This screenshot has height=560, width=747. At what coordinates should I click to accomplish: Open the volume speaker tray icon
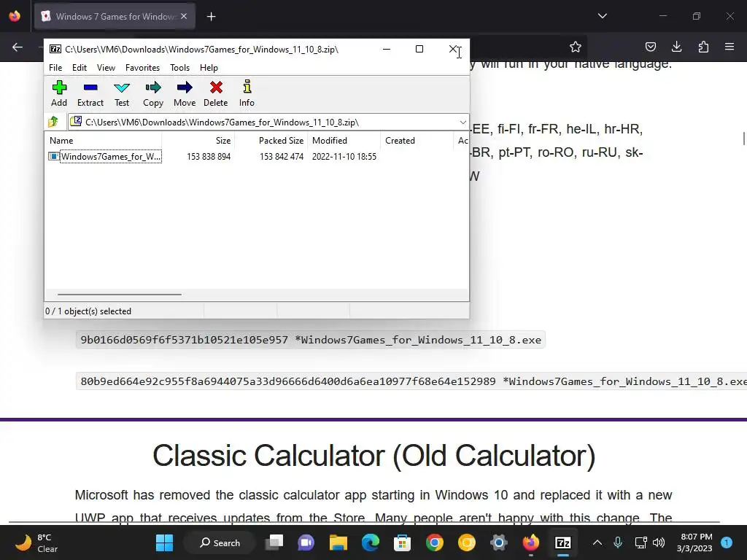coord(659,542)
